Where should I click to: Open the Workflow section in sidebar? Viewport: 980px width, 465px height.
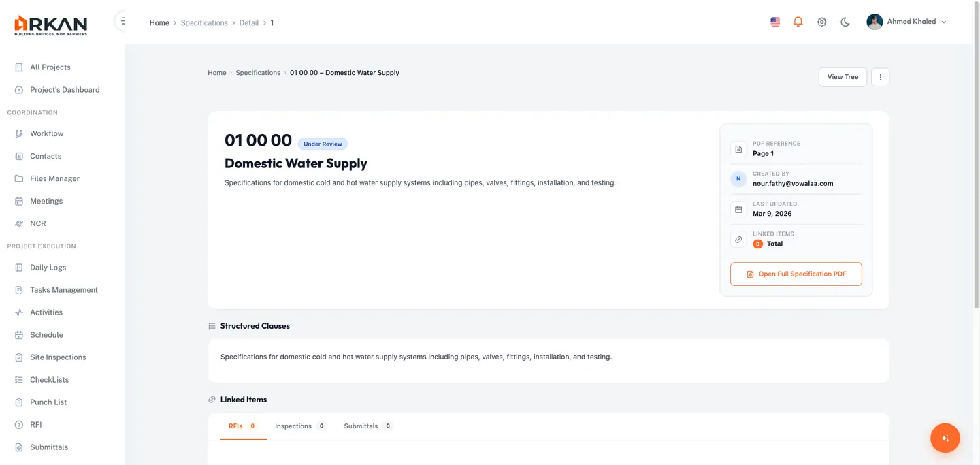(x=46, y=133)
